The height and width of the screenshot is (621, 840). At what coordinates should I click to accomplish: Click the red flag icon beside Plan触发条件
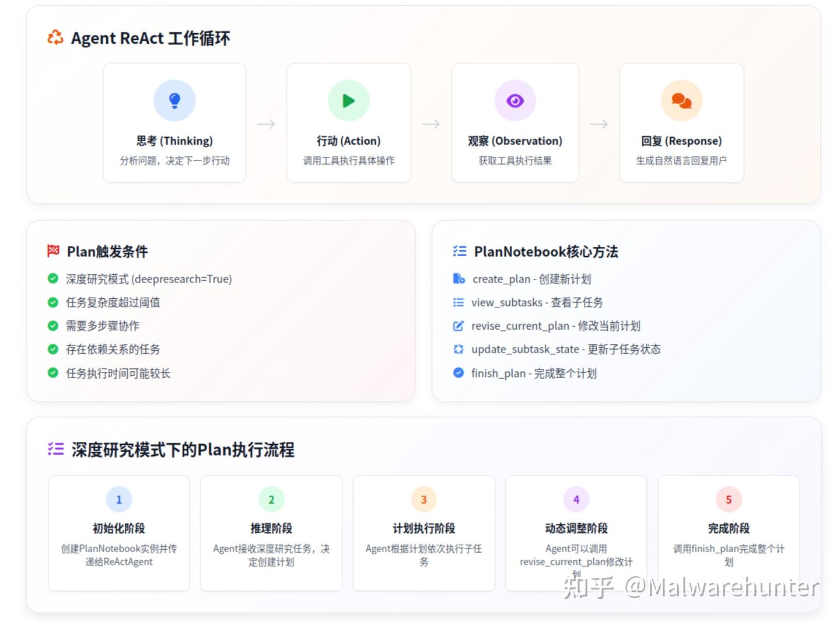pyautogui.click(x=53, y=251)
